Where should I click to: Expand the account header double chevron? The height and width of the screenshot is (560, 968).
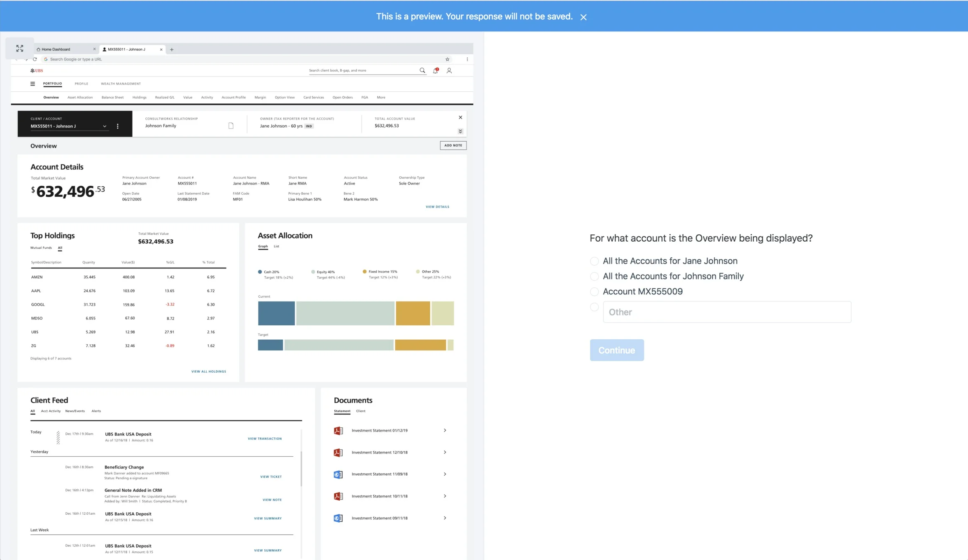pos(460,131)
